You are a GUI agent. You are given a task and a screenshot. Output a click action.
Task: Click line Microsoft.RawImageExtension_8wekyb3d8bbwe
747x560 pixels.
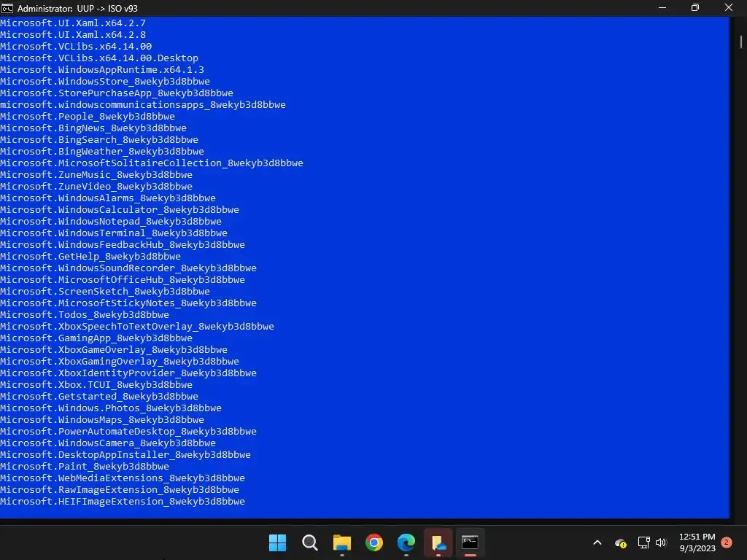point(120,489)
